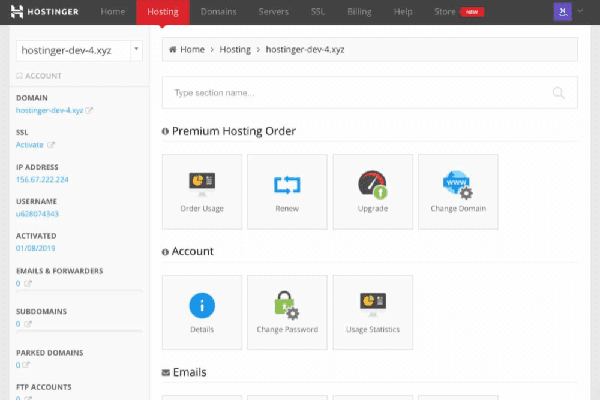600x400 pixels.
Task: Open the user profile dropdown menu
Action: click(x=565, y=12)
